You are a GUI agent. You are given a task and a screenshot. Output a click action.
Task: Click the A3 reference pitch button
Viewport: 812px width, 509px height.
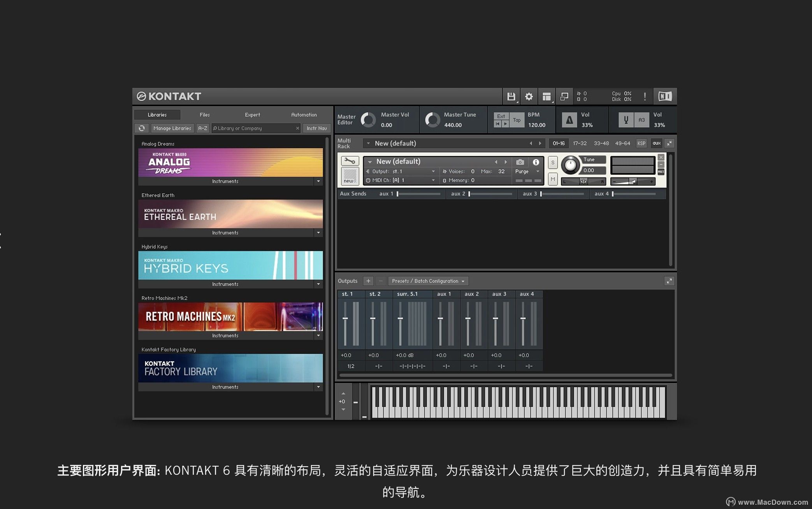[642, 120]
